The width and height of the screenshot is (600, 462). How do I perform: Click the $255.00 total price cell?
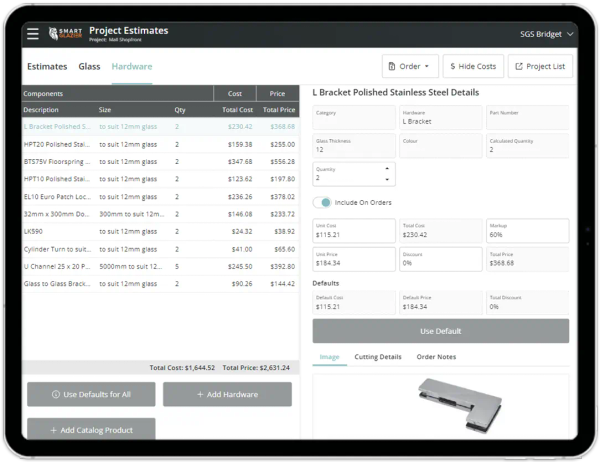pyautogui.click(x=282, y=144)
